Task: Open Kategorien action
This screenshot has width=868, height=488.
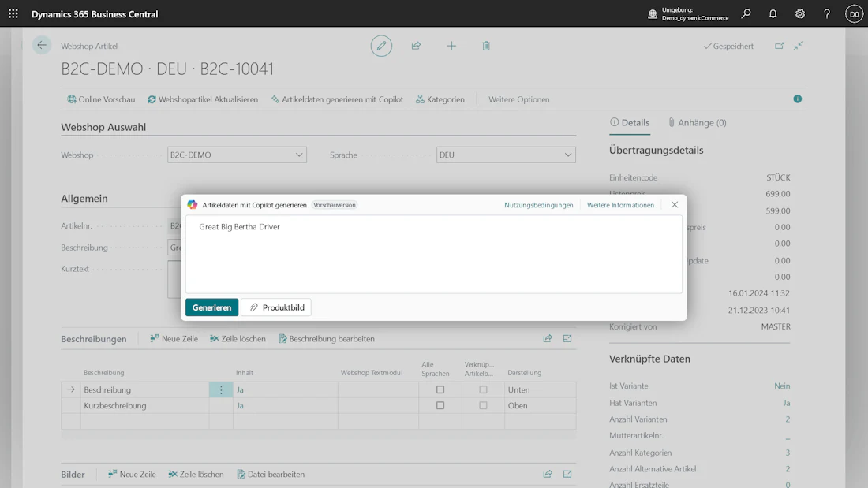Action: pyautogui.click(x=440, y=99)
